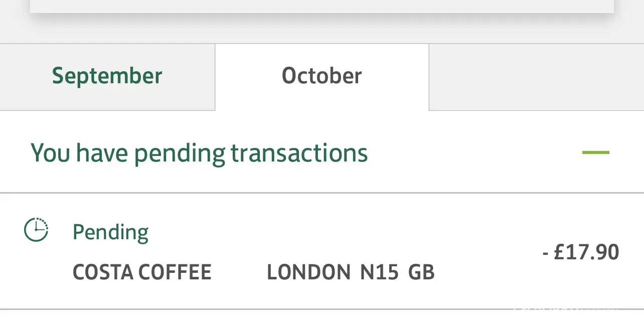
Task: Switch to the September tab
Action: point(107,76)
